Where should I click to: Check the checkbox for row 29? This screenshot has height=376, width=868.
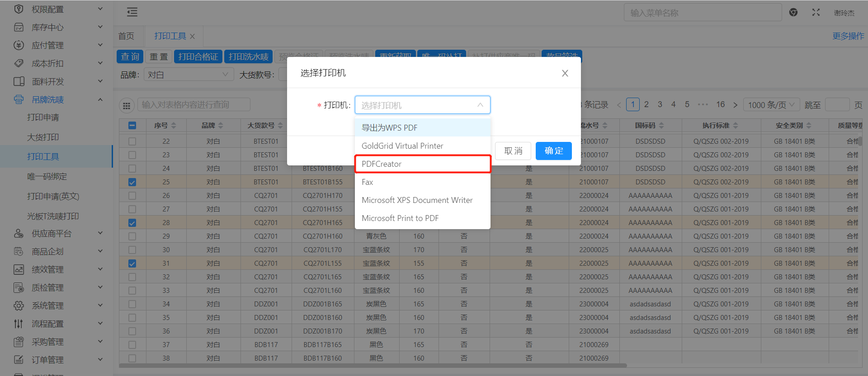pos(132,236)
